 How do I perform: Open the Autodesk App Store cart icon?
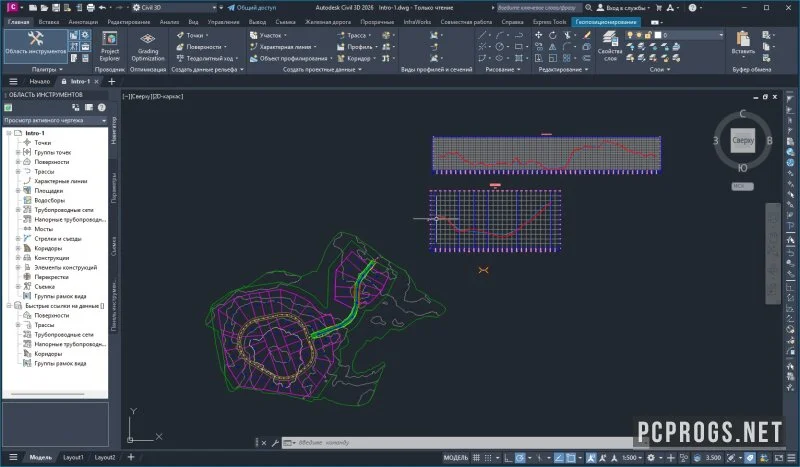[658, 8]
